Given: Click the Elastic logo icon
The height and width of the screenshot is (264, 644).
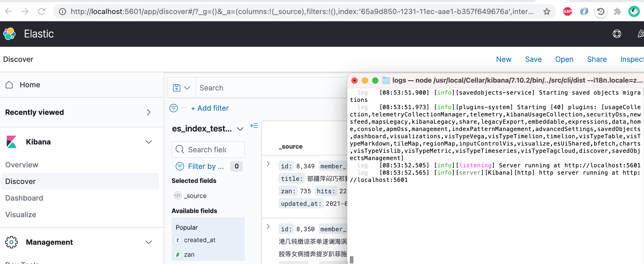Looking at the screenshot, I should (x=9, y=34).
